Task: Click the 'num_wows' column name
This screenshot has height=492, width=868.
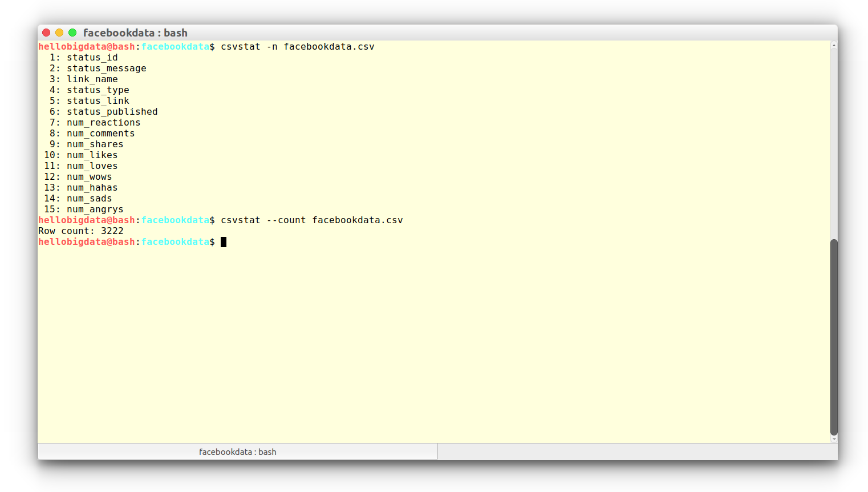Action: click(x=90, y=177)
